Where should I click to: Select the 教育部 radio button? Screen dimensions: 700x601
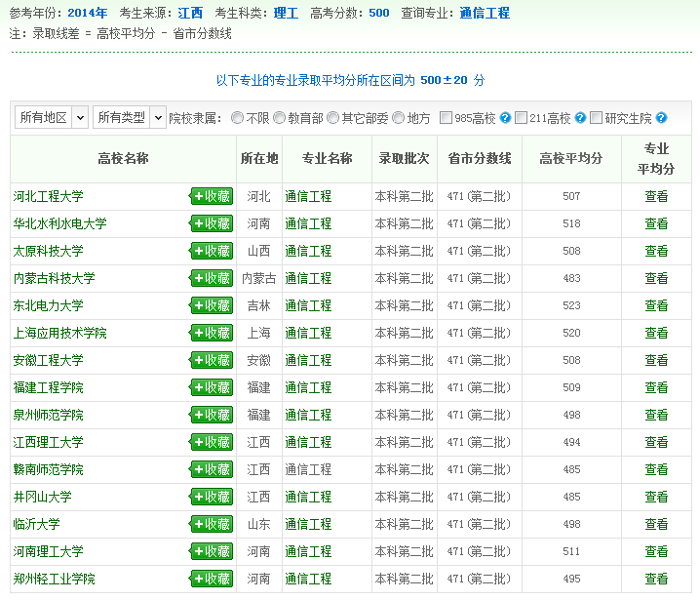pos(279,117)
